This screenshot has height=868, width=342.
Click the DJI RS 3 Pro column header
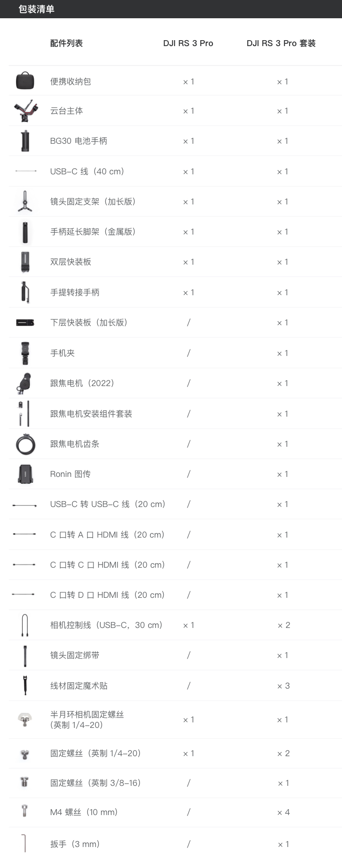pos(188,43)
